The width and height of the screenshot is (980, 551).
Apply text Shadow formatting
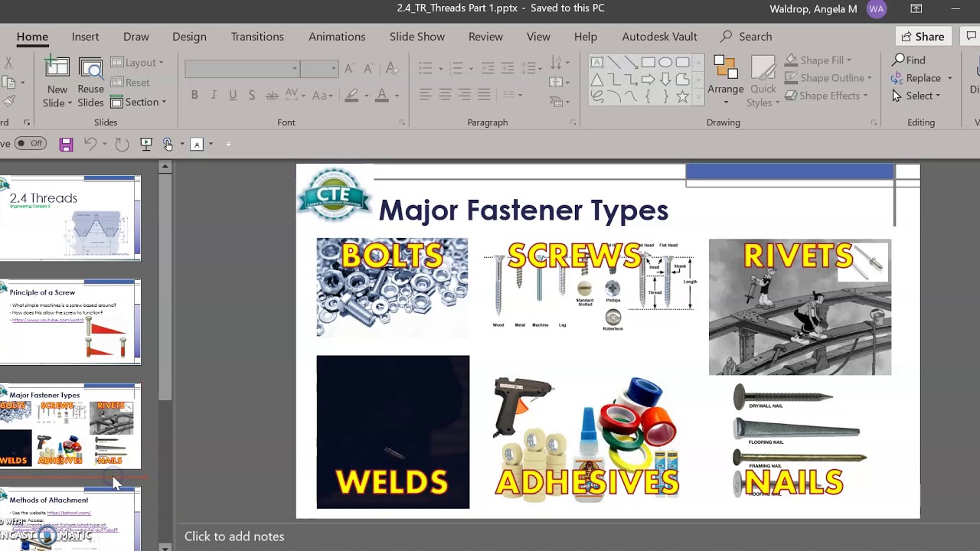coord(252,95)
